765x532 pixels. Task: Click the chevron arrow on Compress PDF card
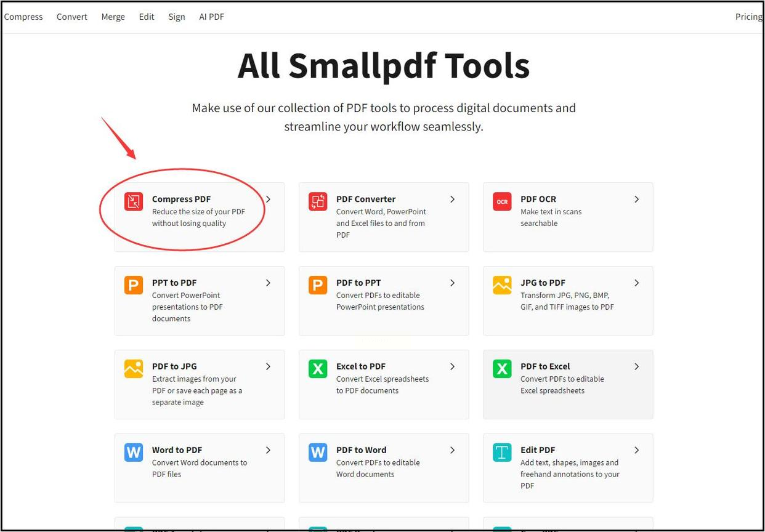click(x=268, y=199)
